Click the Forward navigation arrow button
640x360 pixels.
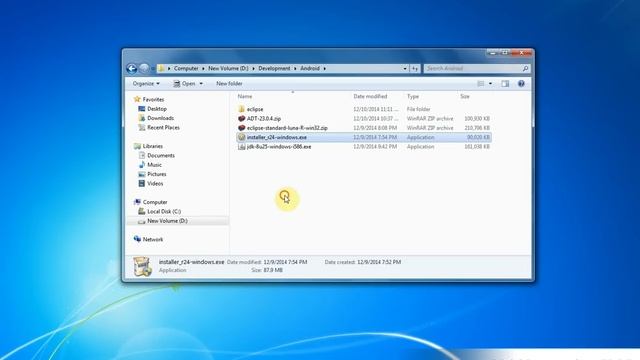[144, 69]
